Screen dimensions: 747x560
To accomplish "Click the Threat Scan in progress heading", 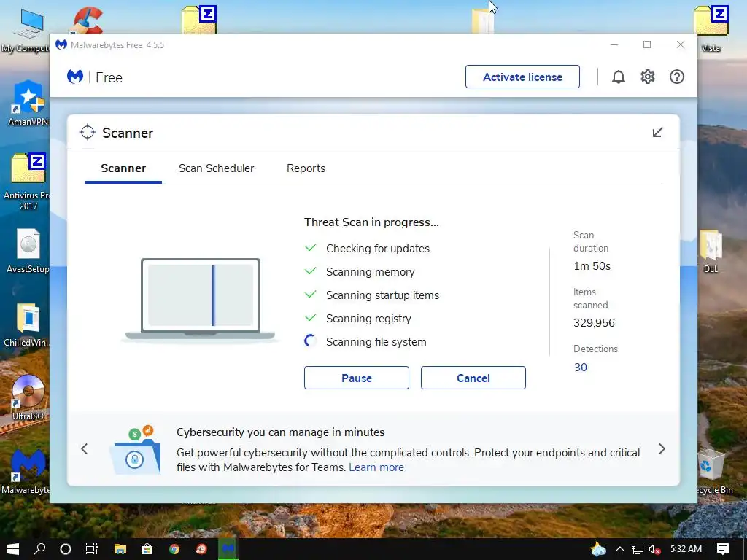I will click(x=371, y=222).
